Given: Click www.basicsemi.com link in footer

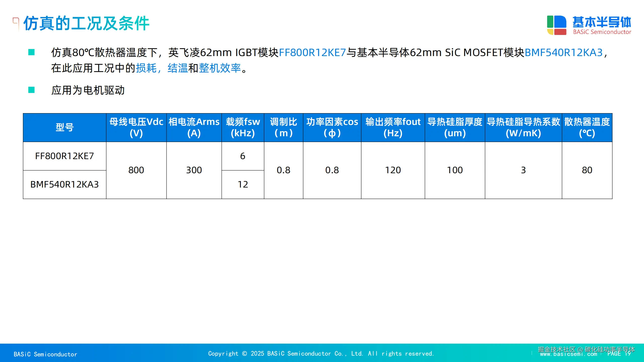Looking at the screenshot, I should pyautogui.click(x=568, y=354).
